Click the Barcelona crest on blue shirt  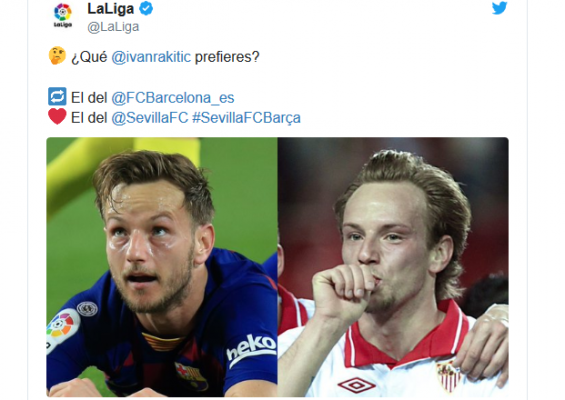pos(191,376)
